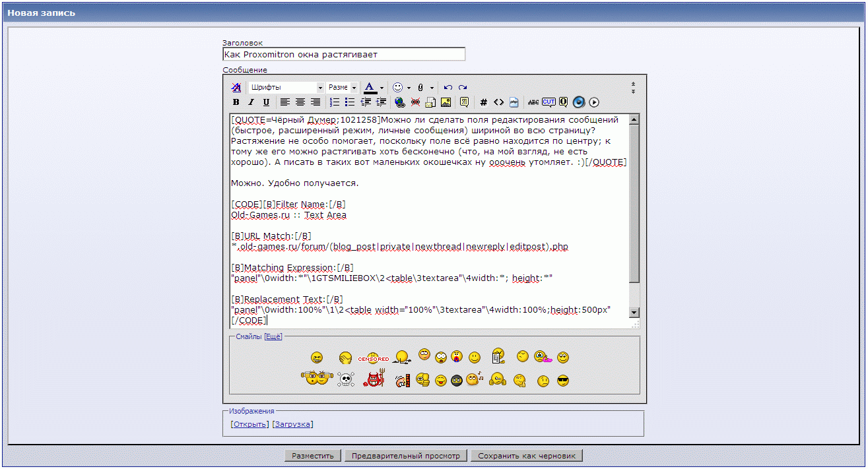Viewport: 868px width, 469px height.
Task: Insert the sunglasses cool smiley
Action: coord(562,381)
